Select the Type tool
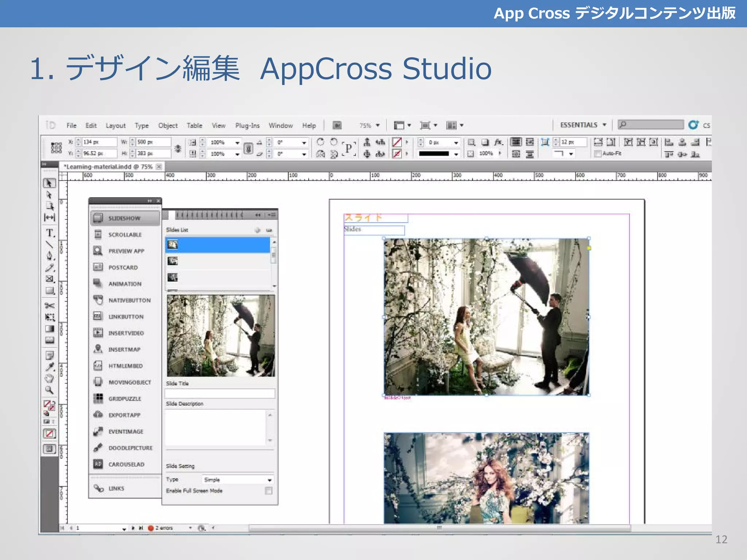 pyautogui.click(x=50, y=233)
